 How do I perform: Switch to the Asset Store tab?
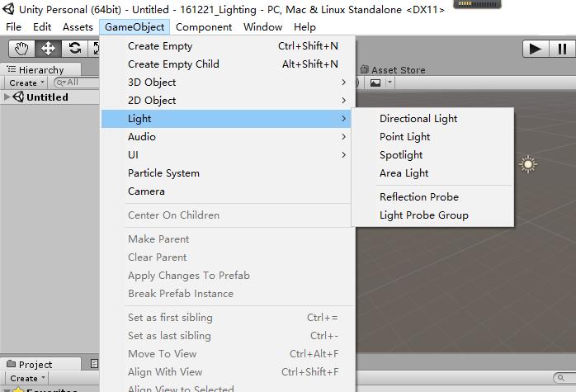pyautogui.click(x=393, y=70)
